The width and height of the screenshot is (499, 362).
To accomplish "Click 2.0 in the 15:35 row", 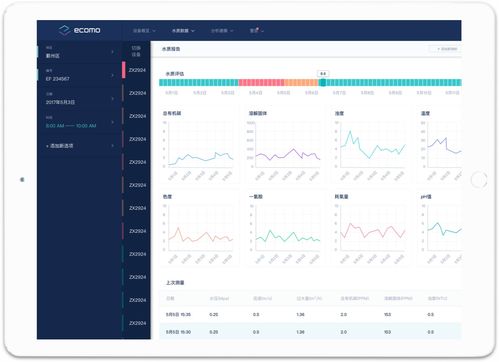I will point(344,314).
